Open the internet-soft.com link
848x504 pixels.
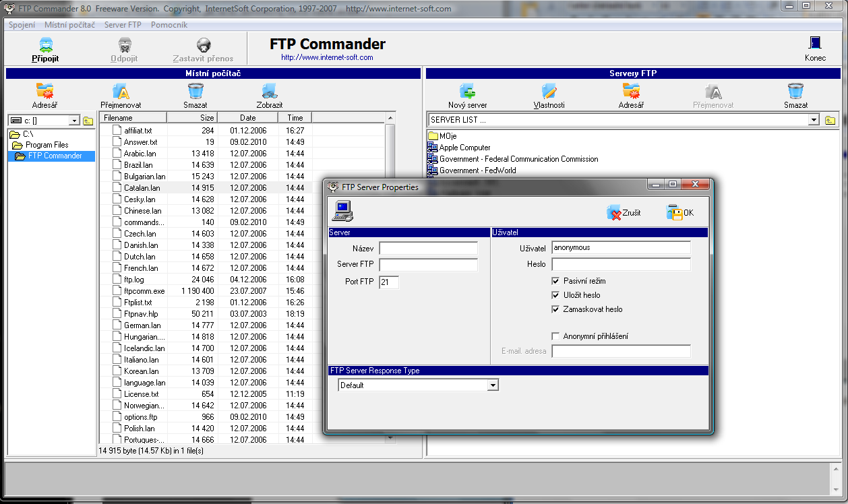[327, 57]
